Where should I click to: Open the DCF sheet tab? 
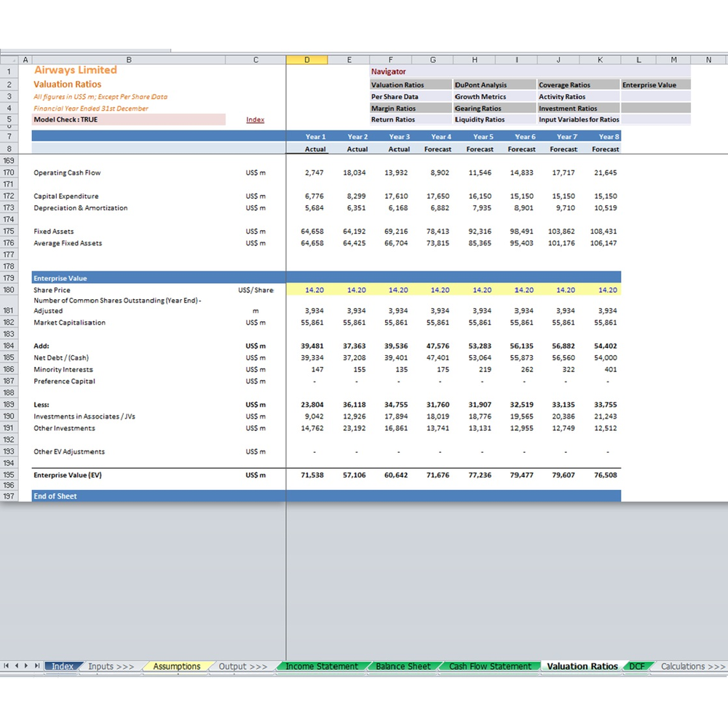click(636, 666)
